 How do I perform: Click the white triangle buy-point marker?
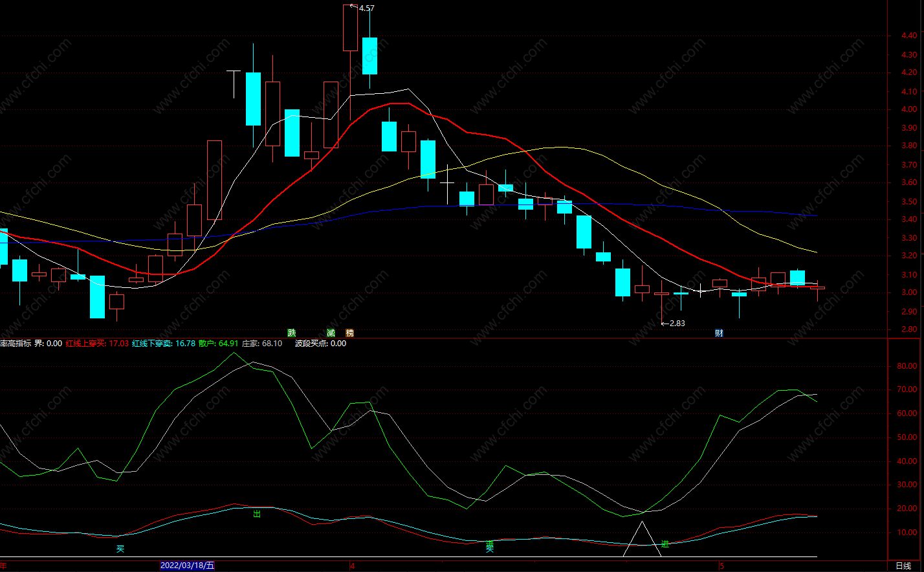642,539
